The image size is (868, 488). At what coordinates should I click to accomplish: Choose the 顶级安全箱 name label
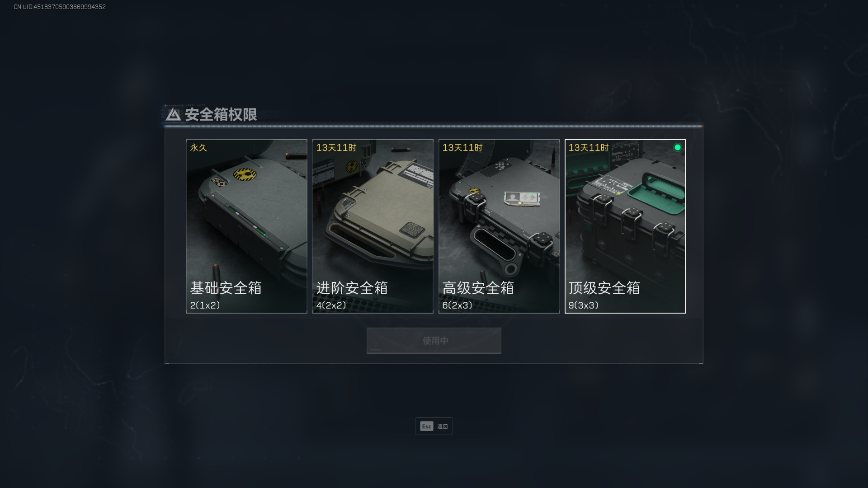[x=604, y=288]
